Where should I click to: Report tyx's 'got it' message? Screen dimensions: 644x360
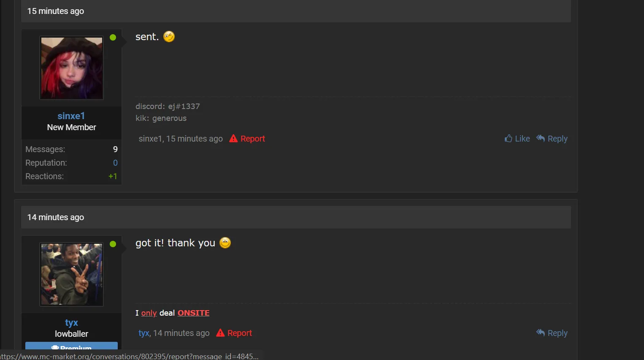pos(240,333)
